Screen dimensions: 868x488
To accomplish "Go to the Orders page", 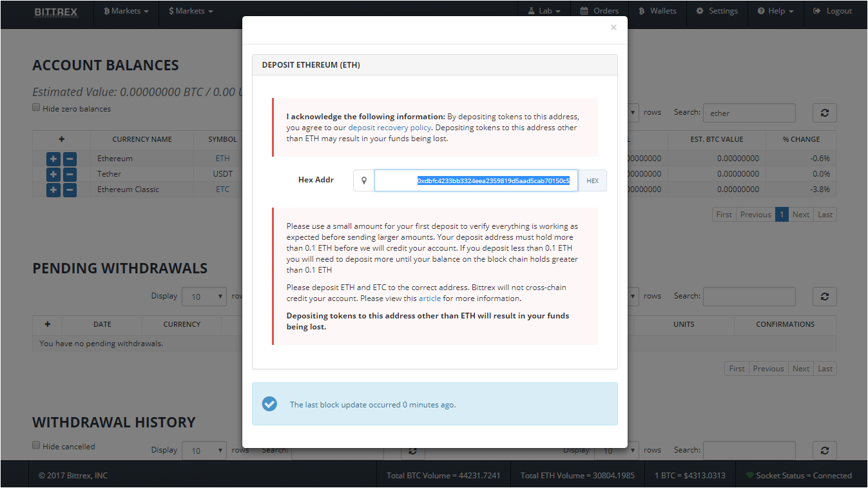I will [599, 11].
